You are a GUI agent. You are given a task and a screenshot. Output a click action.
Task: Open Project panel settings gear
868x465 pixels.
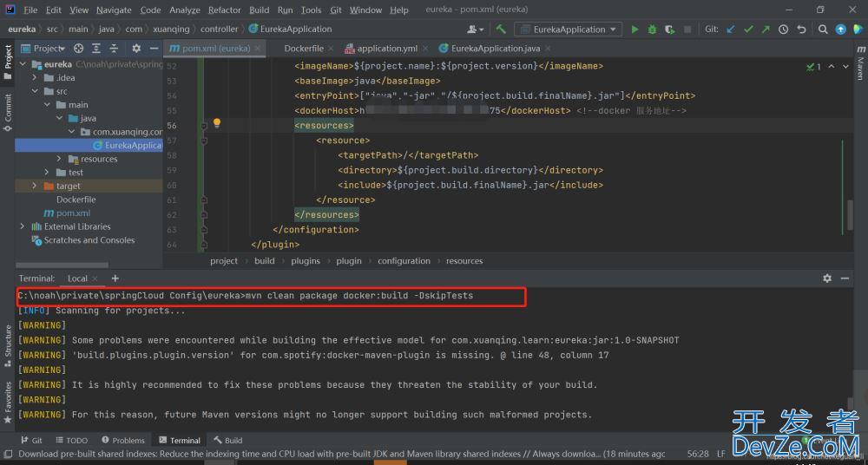point(136,49)
